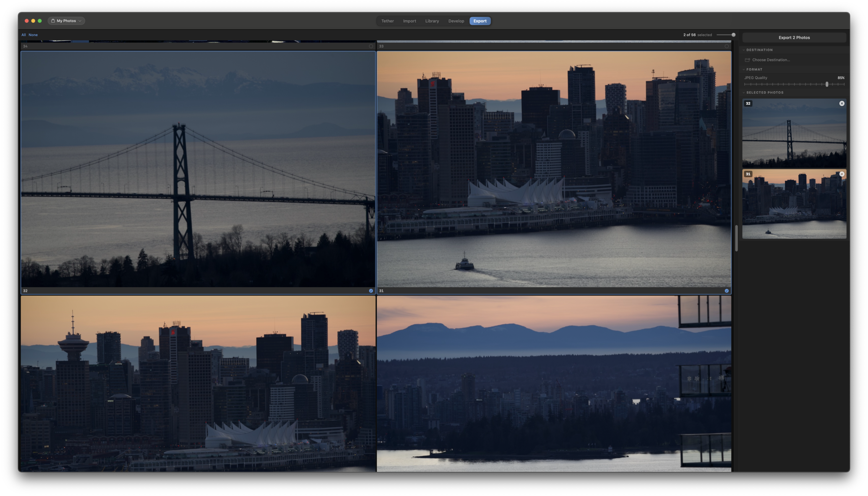Open the My Photos library dropdown
868x496 pixels.
[66, 21]
